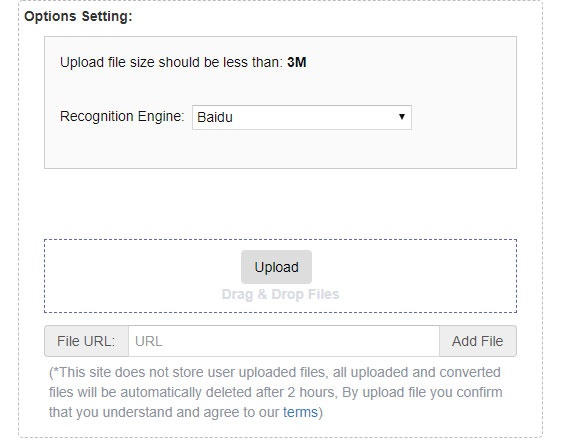This screenshot has width=571, height=440.
Task: Click empty area of gray options panel below dropdown
Action: 280,149
